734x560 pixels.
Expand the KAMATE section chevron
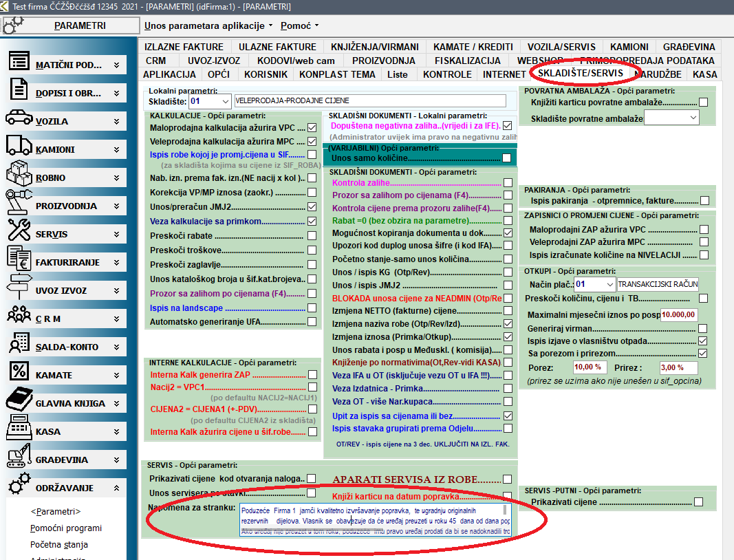(x=116, y=376)
